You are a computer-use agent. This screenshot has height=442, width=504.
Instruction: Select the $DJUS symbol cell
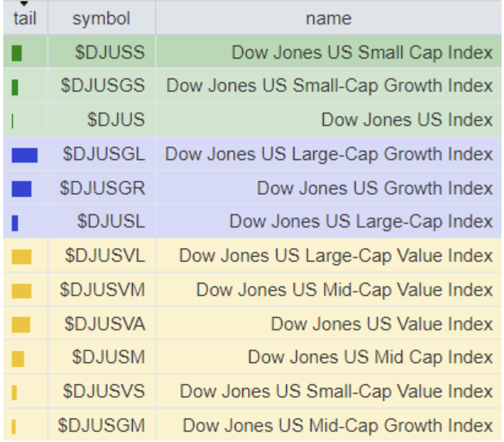116,120
